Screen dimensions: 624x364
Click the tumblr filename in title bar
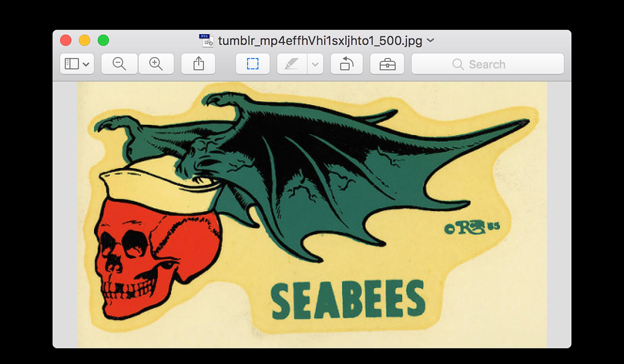pyautogui.click(x=320, y=41)
